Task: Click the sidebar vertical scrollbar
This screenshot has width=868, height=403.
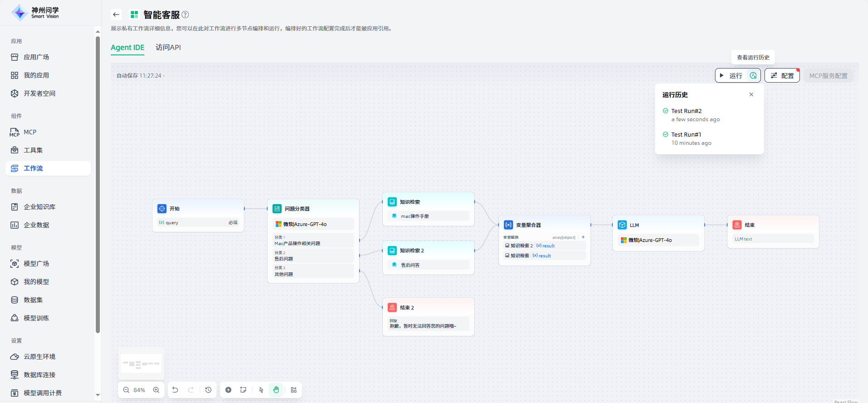Action: [x=98, y=182]
